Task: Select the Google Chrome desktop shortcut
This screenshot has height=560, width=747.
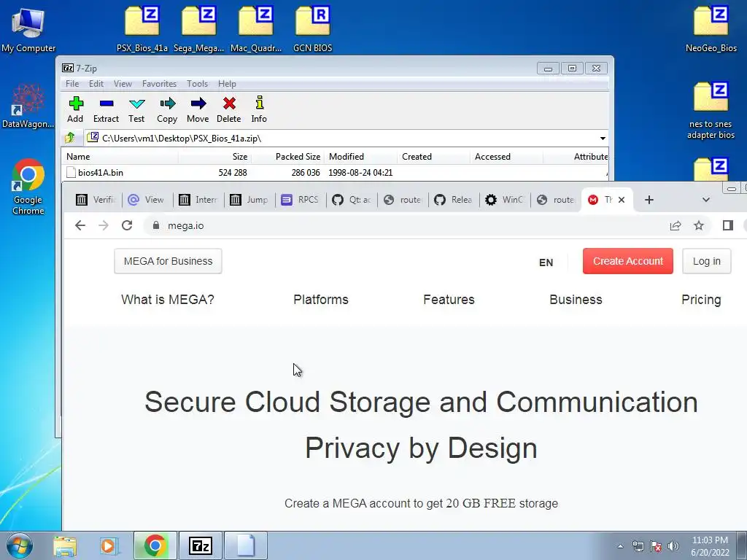Action: pos(28,187)
